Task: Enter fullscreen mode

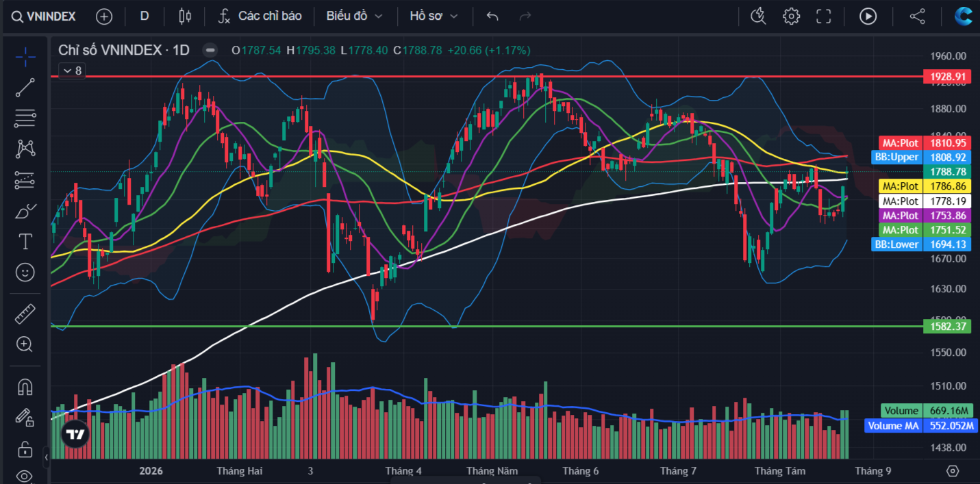Action: pyautogui.click(x=824, y=16)
